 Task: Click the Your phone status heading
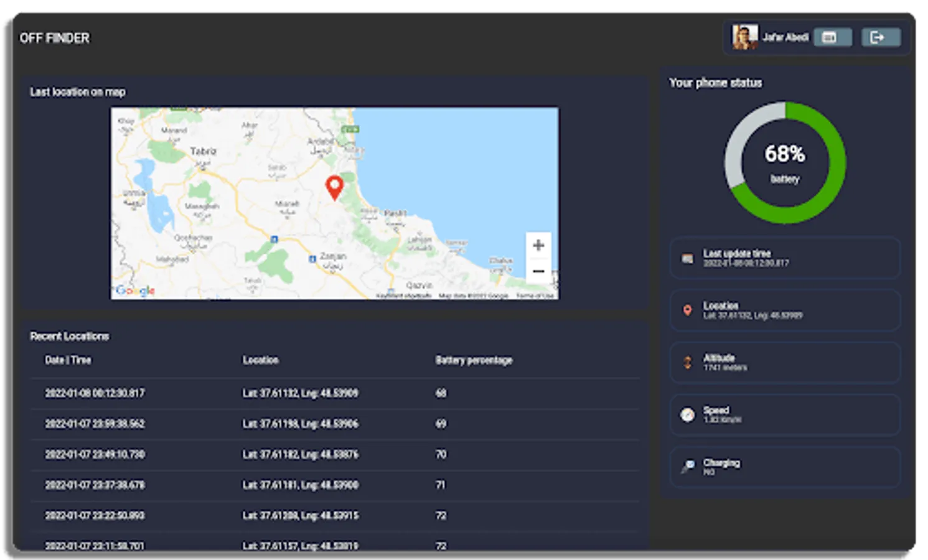(x=715, y=83)
